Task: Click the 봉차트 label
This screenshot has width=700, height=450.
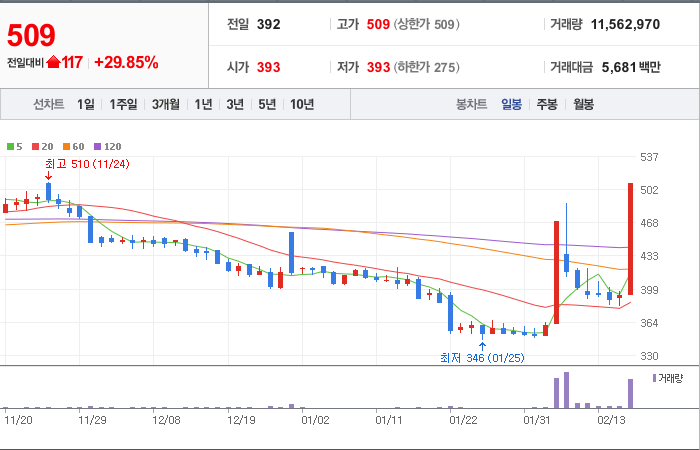Action: coord(471,104)
